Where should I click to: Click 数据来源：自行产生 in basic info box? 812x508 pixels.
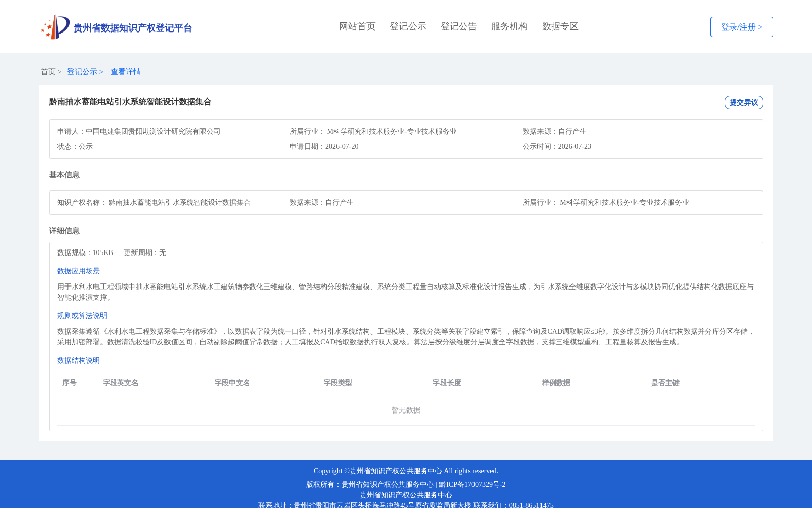point(322,202)
